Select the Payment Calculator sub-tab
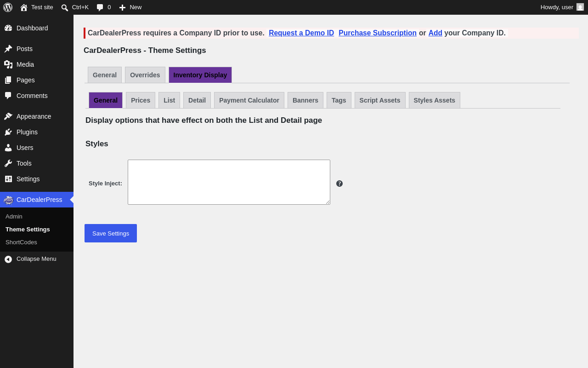The image size is (588, 368). click(x=249, y=100)
